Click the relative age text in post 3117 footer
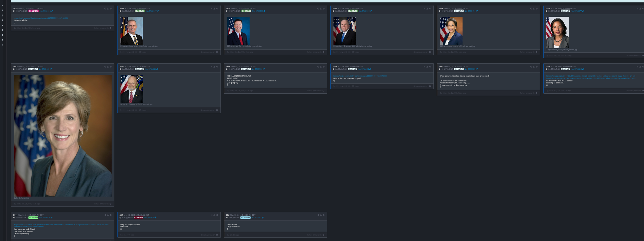644x241 pixels. click(27, 204)
